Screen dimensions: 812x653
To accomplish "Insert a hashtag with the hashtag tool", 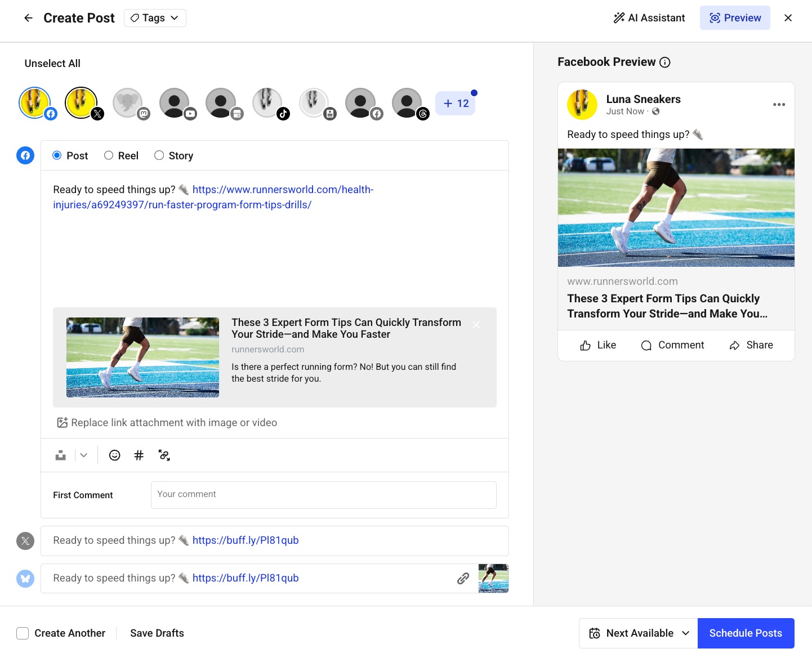I will pos(139,455).
